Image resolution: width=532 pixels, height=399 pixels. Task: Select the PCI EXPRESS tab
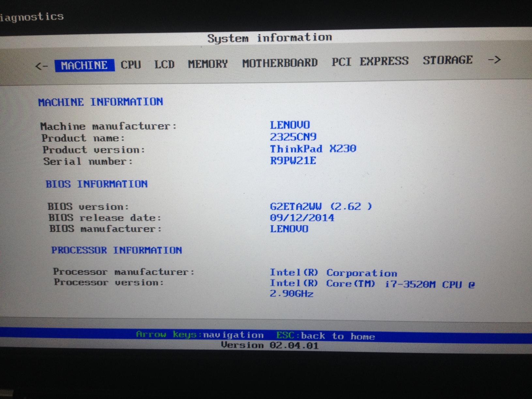pos(370,61)
